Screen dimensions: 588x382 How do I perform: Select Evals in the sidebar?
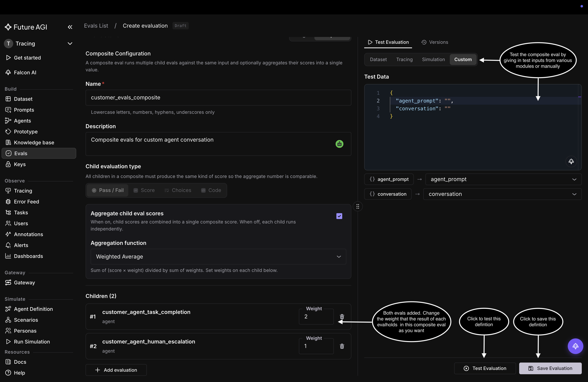tap(39, 153)
